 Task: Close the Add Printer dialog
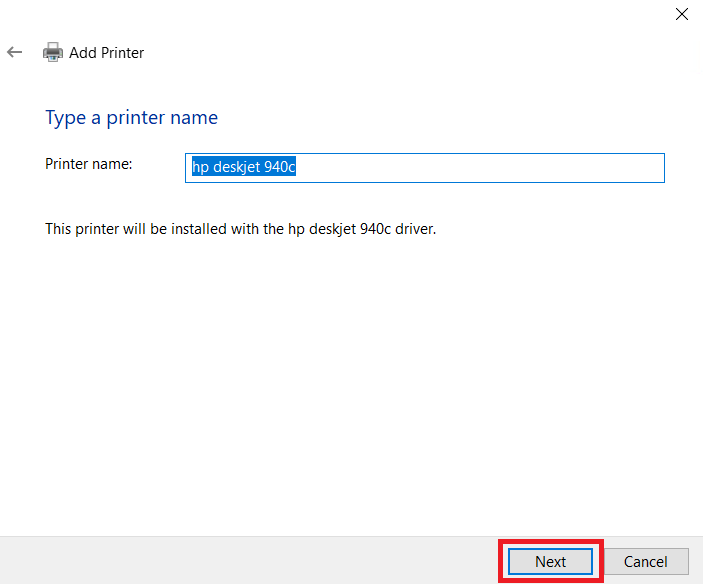681,14
